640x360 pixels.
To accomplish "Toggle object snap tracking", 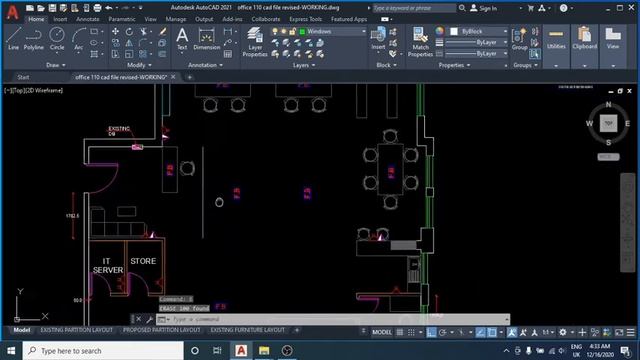I will coord(480,333).
